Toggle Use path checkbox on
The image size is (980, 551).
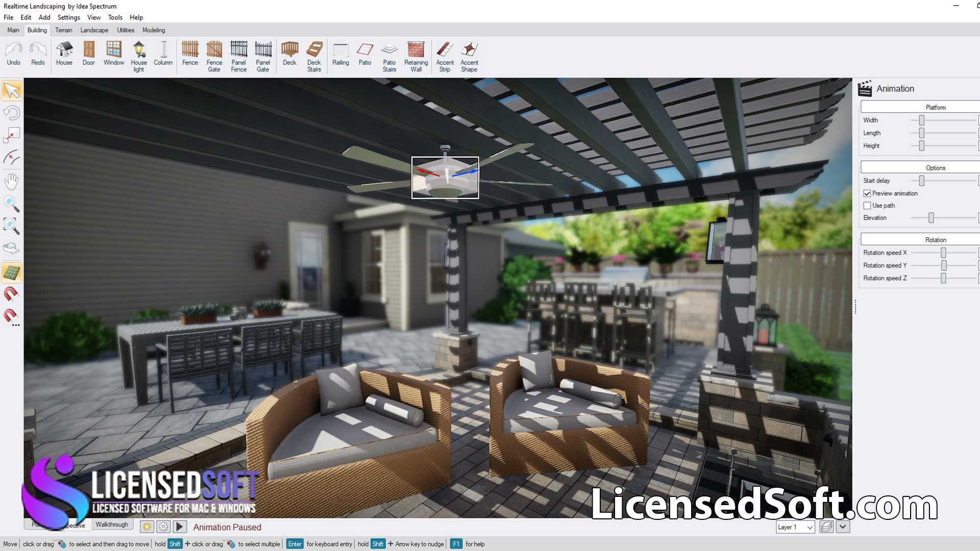tap(867, 205)
